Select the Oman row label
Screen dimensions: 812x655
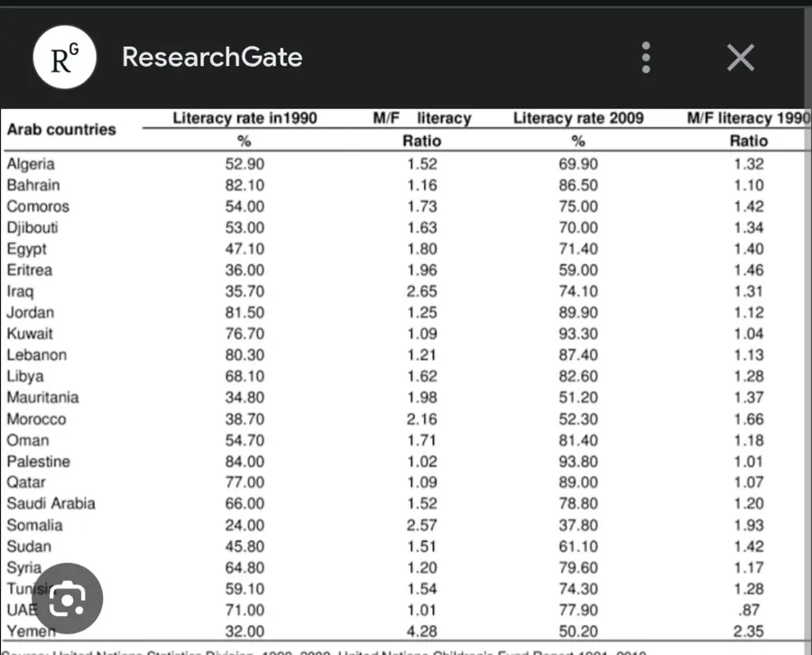(x=28, y=440)
